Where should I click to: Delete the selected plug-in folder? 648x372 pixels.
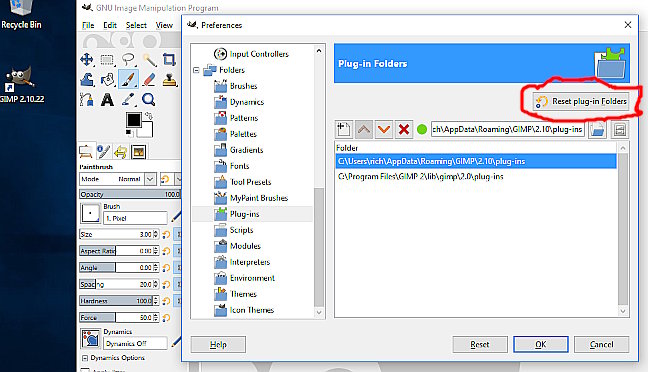404,129
